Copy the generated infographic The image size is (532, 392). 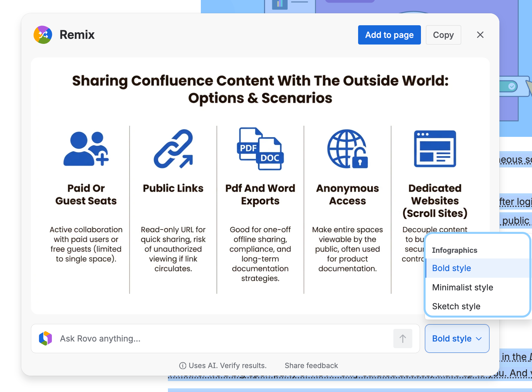pyautogui.click(x=444, y=35)
